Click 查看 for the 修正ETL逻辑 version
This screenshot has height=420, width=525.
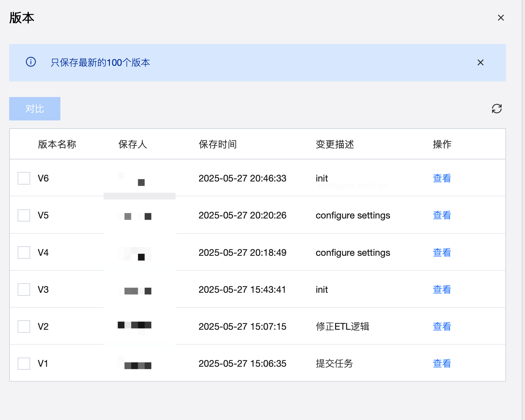[x=442, y=326]
